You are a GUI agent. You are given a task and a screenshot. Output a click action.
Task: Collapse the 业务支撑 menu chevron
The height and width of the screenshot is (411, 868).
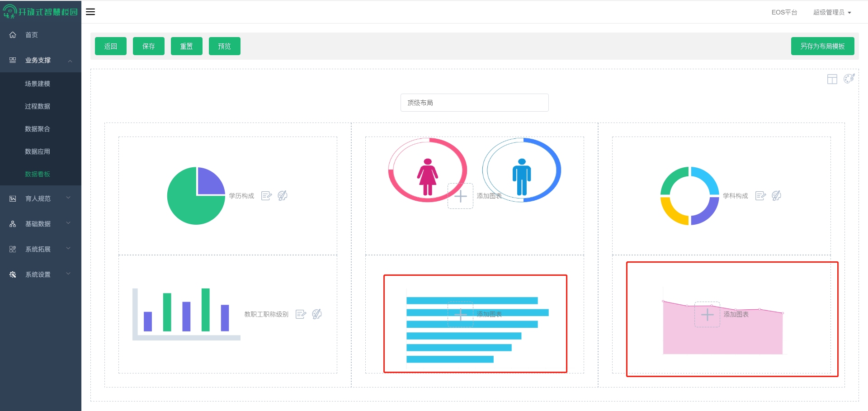point(70,61)
